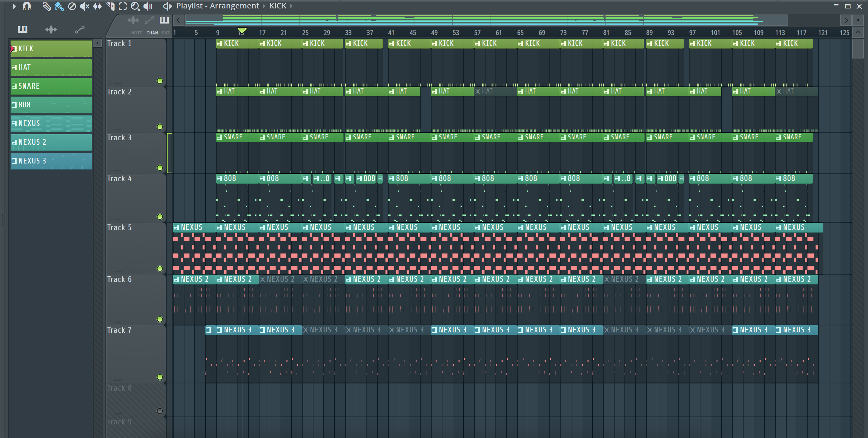This screenshot has width=868, height=438.
Task: Open the Arrangement dropdown arrow
Action: [x=264, y=6]
